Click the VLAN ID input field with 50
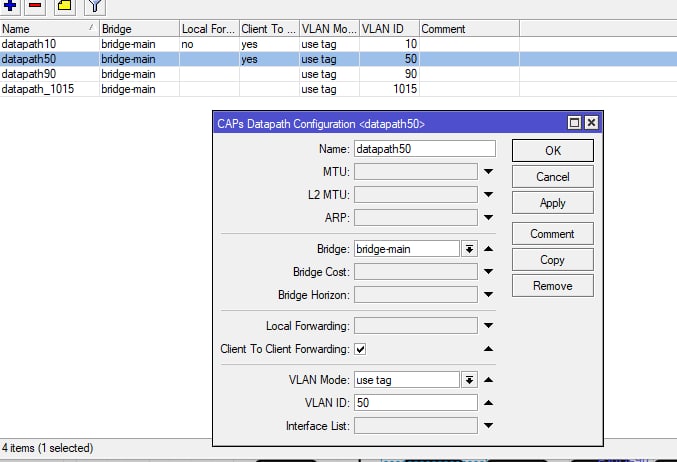Viewport: 677px width, 462px height. [x=416, y=403]
